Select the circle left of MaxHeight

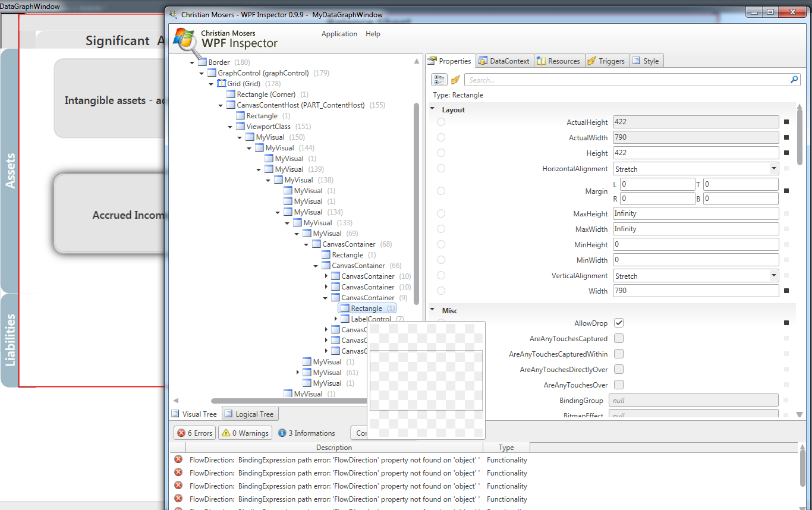[x=441, y=213]
